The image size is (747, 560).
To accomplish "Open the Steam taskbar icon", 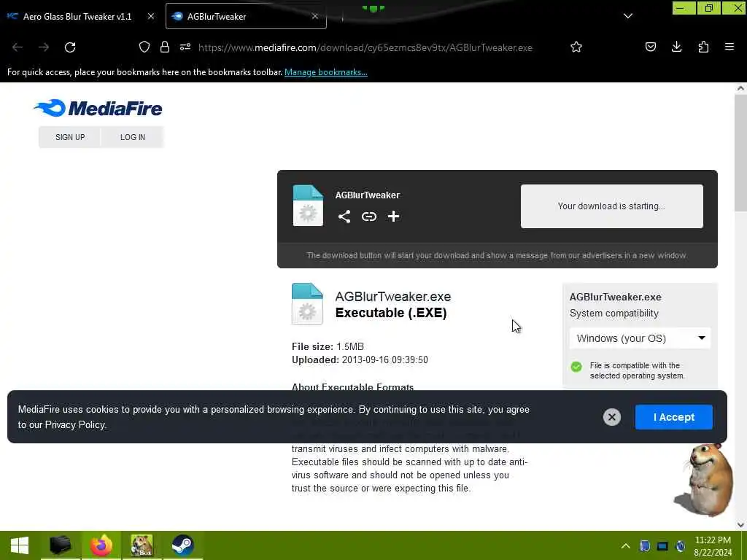I will coord(182,545).
